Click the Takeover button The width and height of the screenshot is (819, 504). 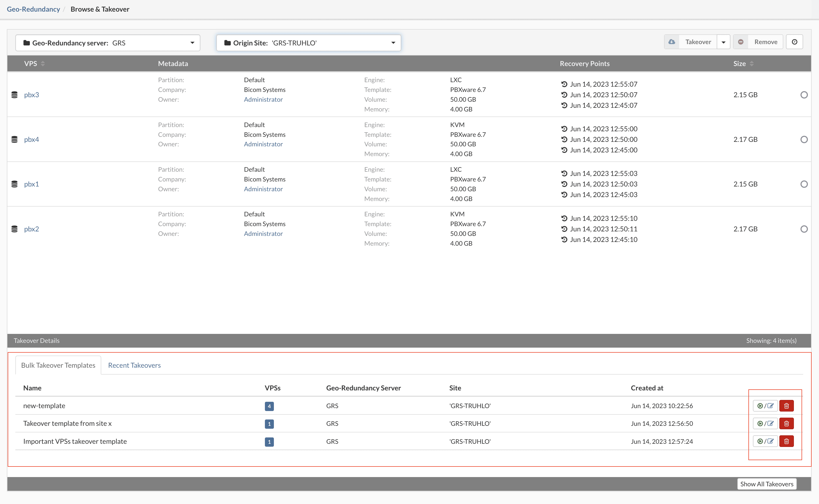click(690, 42)
